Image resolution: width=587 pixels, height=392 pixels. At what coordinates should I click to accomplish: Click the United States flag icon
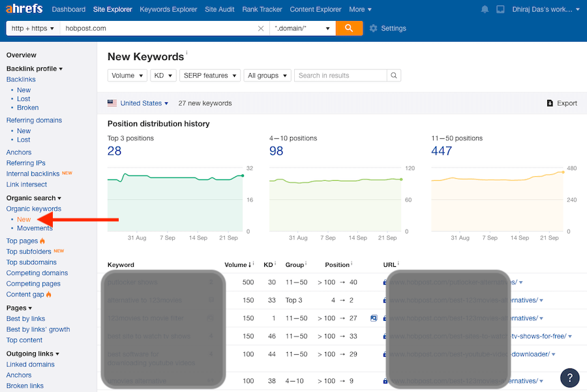point(112,103)
